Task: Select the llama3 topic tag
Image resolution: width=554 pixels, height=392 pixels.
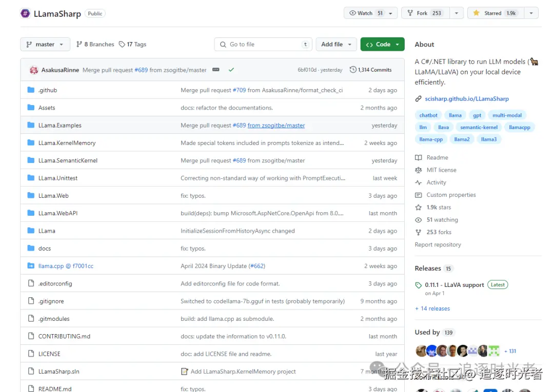Action: click(489, 139)
